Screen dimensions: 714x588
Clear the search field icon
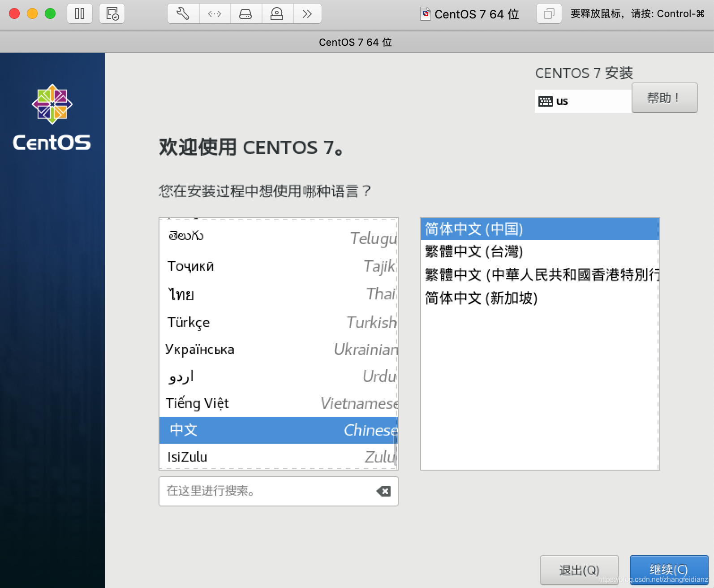(x=383, y=491)
